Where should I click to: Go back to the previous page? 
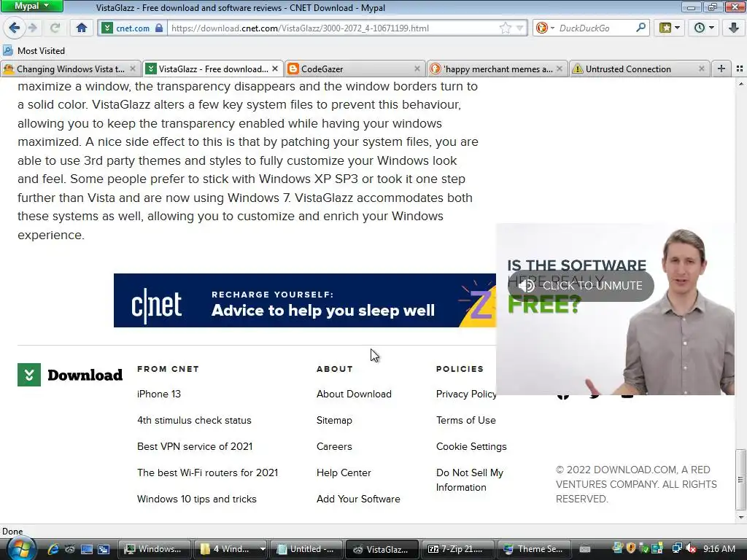coord(15,28)
